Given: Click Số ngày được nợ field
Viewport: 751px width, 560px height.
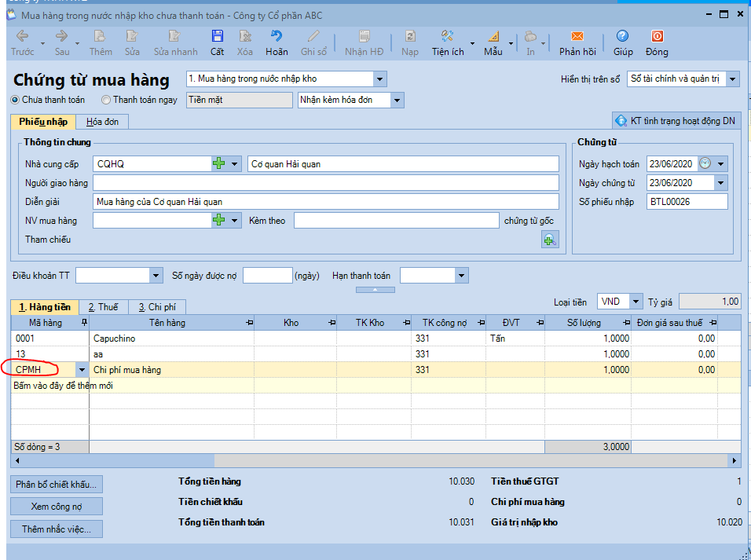Looking at the screenshot, I should 268,276.
